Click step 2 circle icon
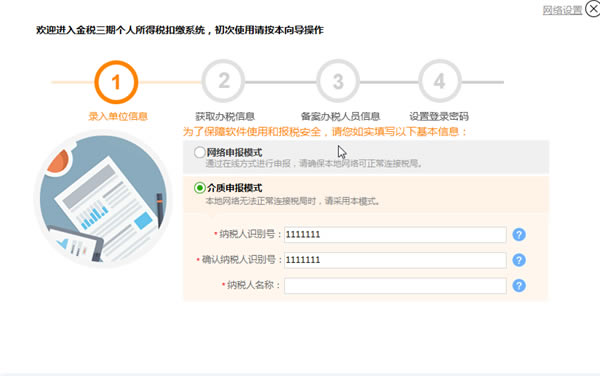The width and height of the screenshot is (600, 376). (223, 81)
